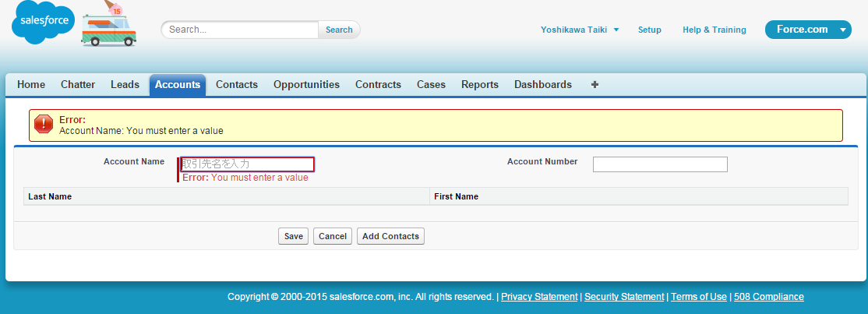The width and height of the screenshot is (868, 314).
Task: Open the plus All Tabs icon
Action: tap(595, 85)
